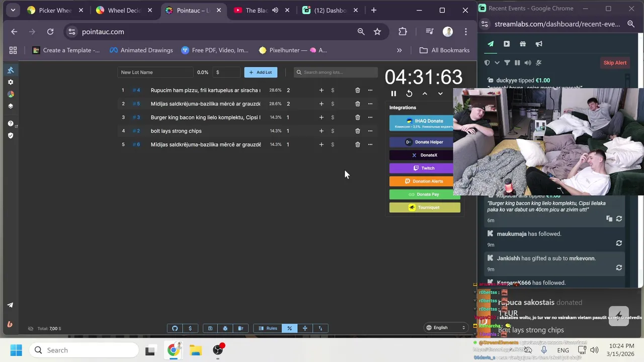Click the save icon in bottom toolbar

click(210, 328)
